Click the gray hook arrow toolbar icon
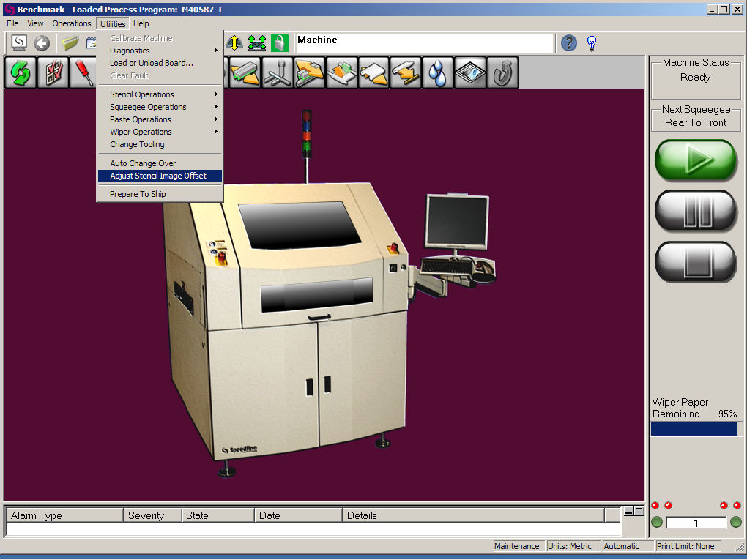This screenshot has height=560, width=747. tap(502, 73)
